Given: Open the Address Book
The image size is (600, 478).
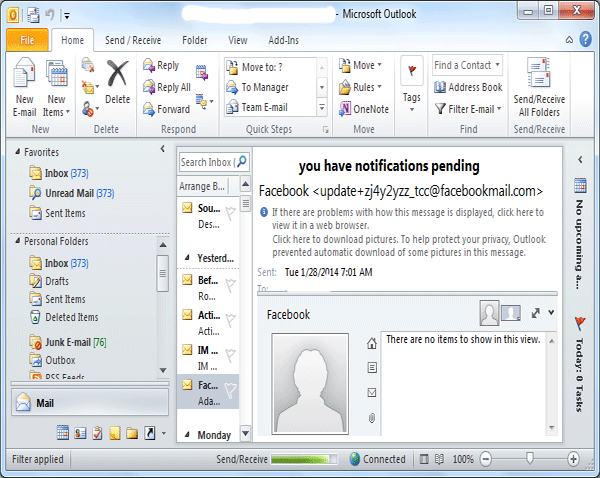Looking at the screenshot, I should pyautogui.click(x=468, y=87).
